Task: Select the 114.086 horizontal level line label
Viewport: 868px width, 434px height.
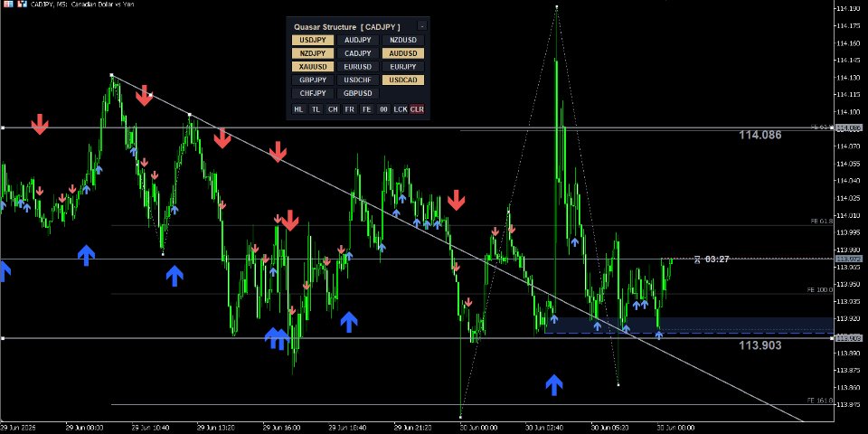Action: 760,135
